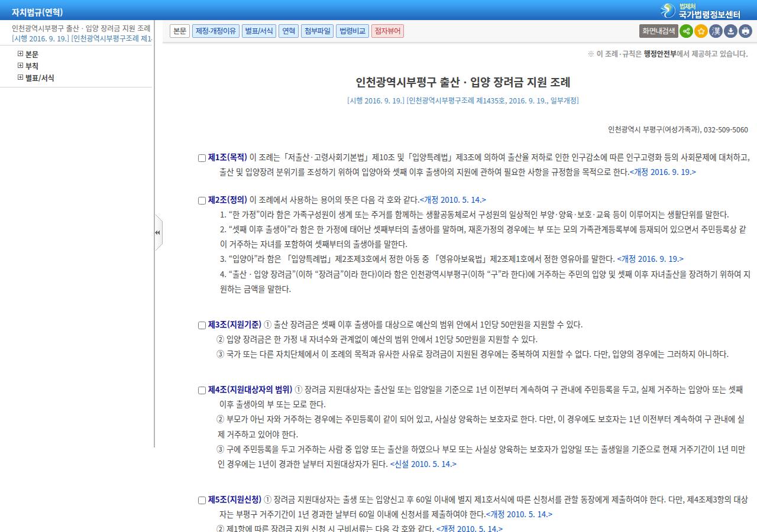Select the 별표/서식 label in the tree
This screenshot has height=532, width=757.
(x=40, y=77)
